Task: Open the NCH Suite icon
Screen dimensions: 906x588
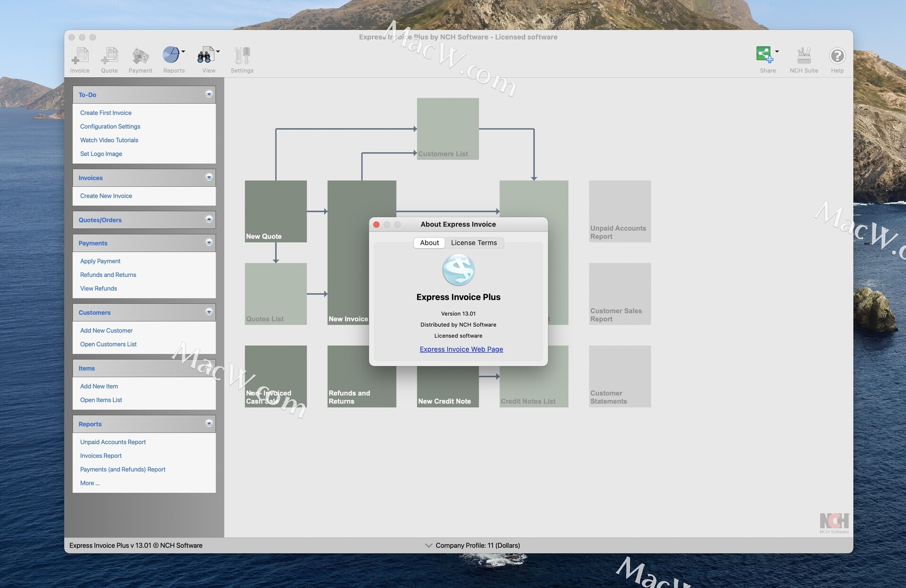Action: (x=804, y=56)
